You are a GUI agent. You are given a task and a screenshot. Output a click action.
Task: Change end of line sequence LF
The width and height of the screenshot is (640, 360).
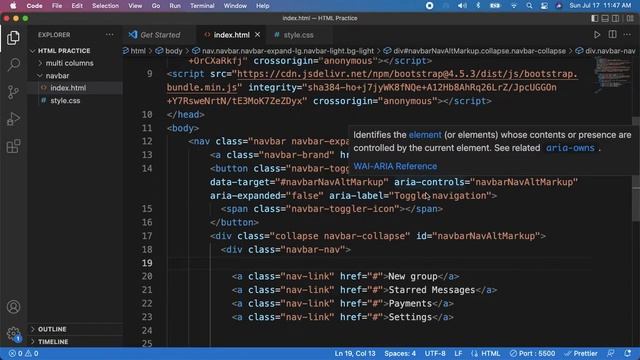[458, 353]
